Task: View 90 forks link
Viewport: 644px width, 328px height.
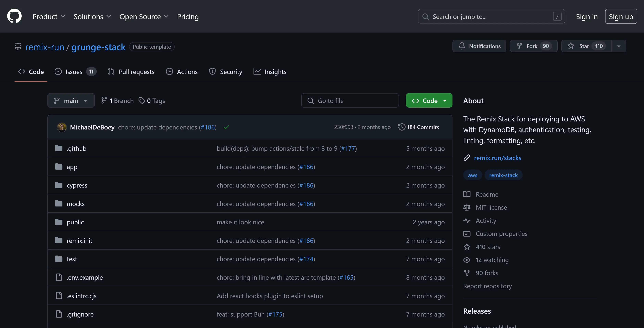Action: 481,273
